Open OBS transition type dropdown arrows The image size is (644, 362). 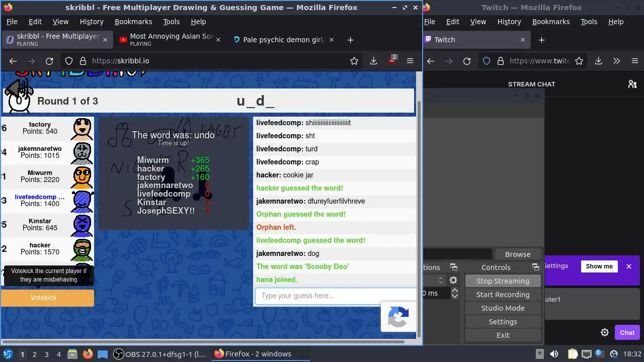click(441, 281)
